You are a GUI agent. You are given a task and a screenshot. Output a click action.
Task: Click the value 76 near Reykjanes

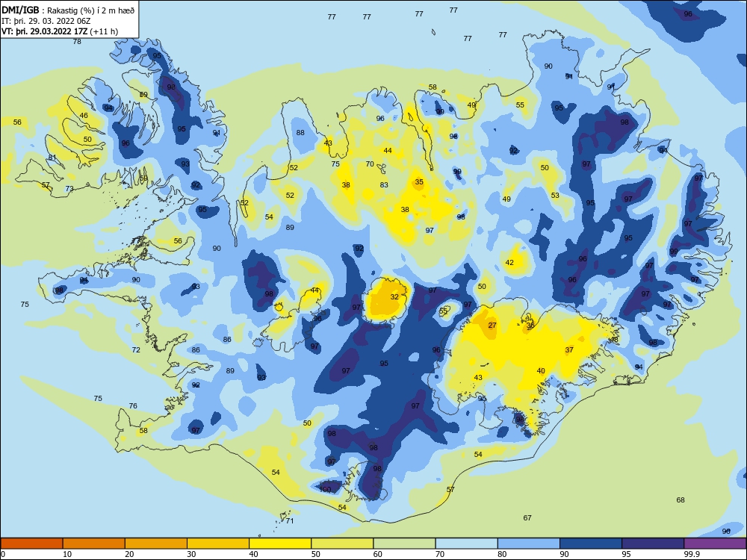pyautogui.click(x=133, y=405)
